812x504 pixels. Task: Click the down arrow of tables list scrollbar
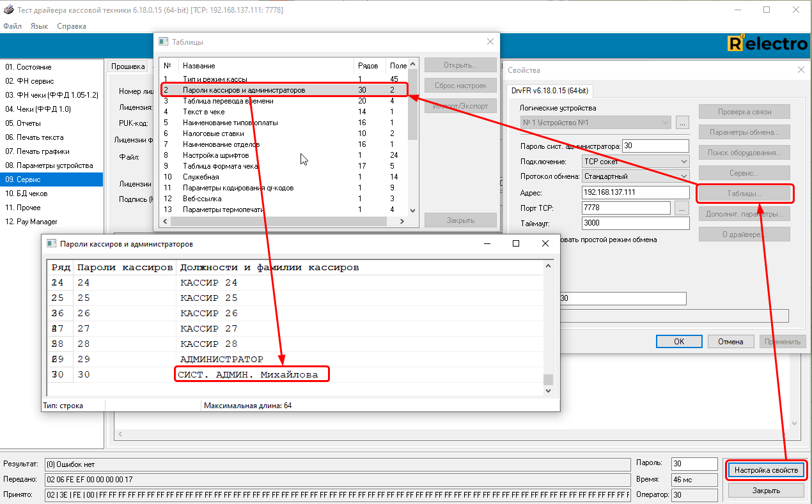pyautogui.click(x=412, y=210)
